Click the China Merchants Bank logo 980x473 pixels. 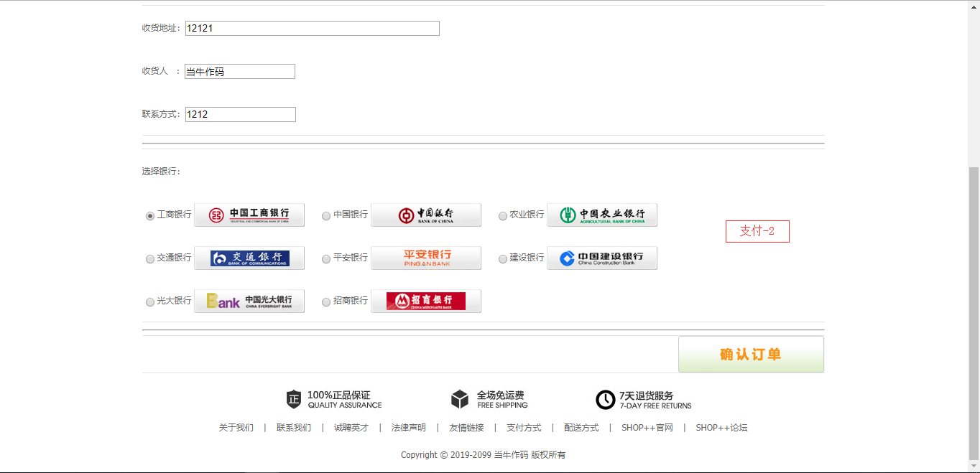tap(426, 301)
